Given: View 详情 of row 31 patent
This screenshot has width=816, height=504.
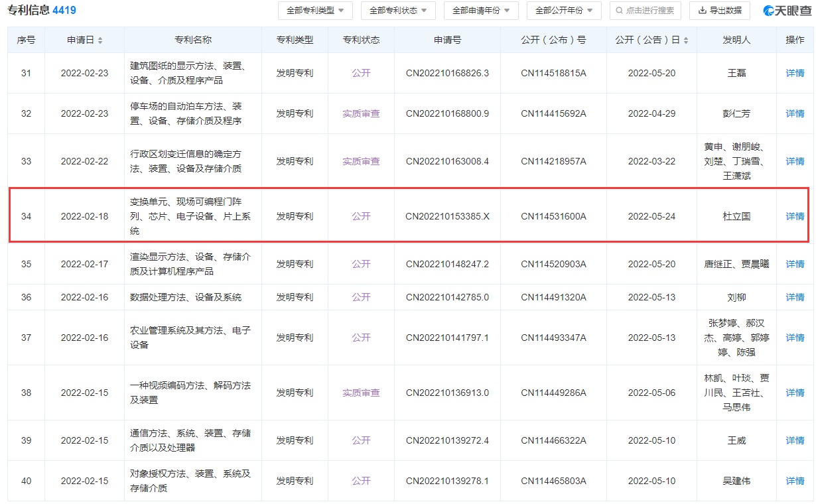Looking at the screenshot, I should click(795, 73).
